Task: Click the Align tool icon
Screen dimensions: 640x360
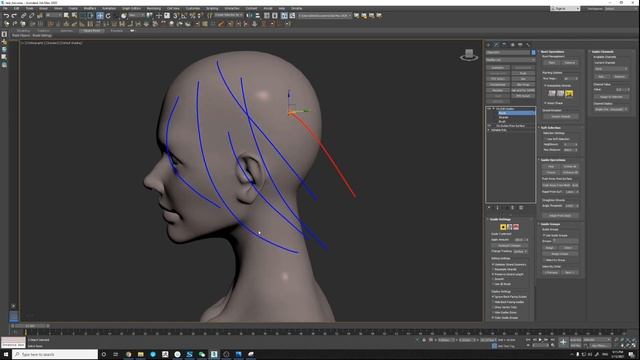Action: pos(258,16)
